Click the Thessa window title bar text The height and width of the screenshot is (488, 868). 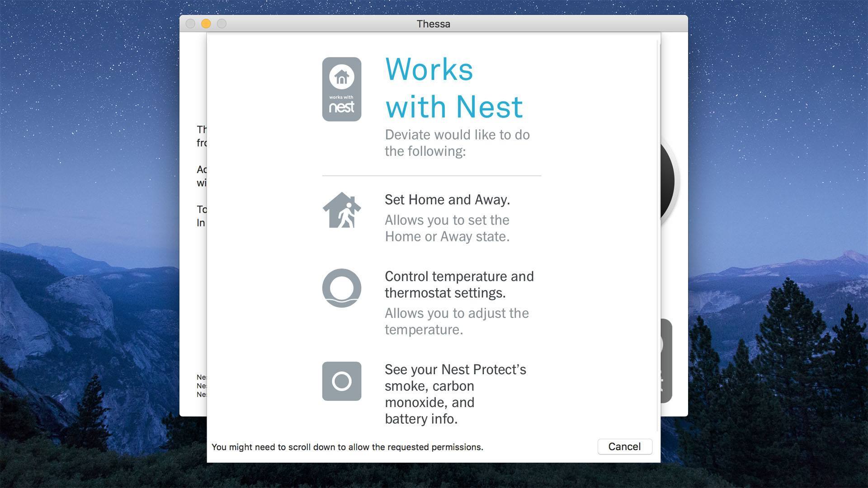point(433,24)
